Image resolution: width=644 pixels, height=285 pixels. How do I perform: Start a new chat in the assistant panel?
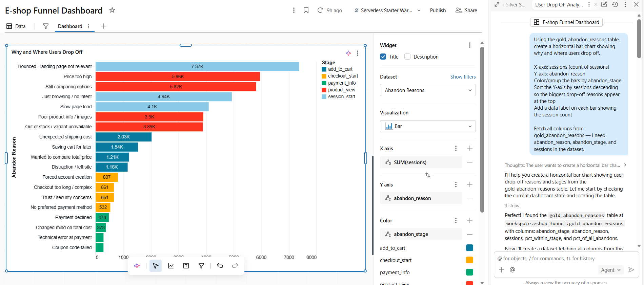[604, 4]
